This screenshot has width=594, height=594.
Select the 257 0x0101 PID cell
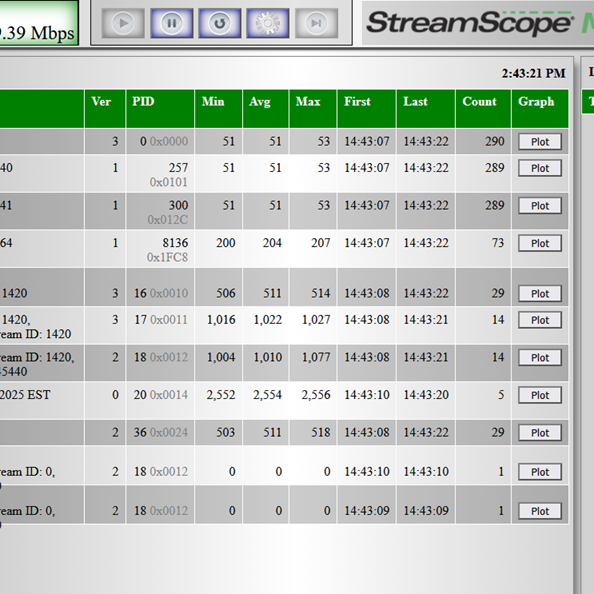click(x=160, y=174)
